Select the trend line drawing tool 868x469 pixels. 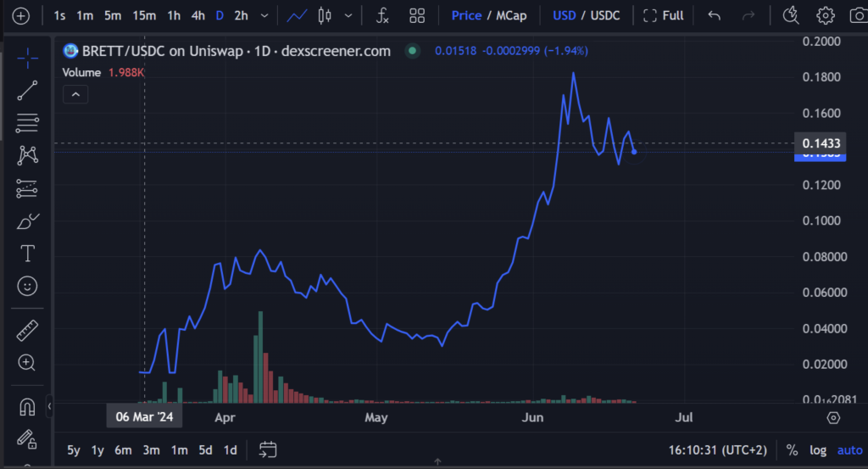(x=27, y=90)
